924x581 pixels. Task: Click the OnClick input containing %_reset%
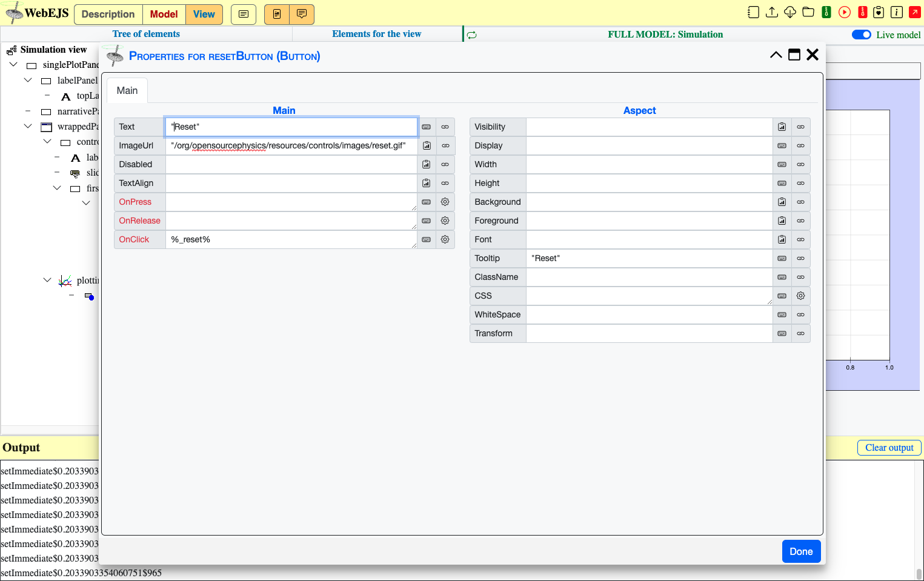click(x=291, y=239)
